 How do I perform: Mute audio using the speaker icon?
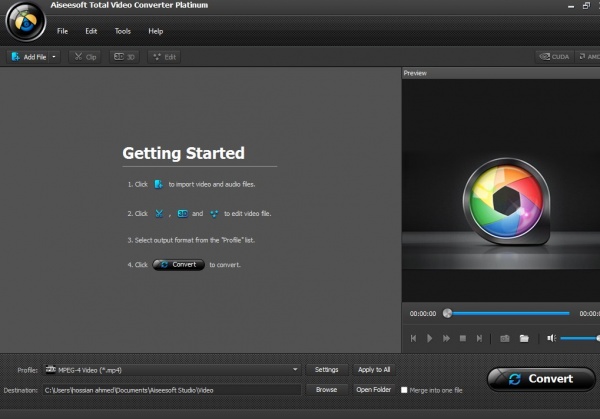point(551,338)
